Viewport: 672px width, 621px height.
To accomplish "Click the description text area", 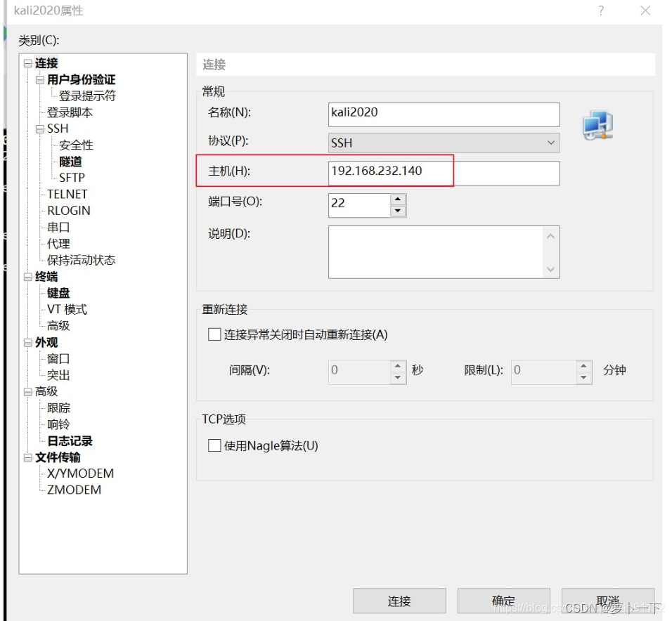I will click(435, 251).
